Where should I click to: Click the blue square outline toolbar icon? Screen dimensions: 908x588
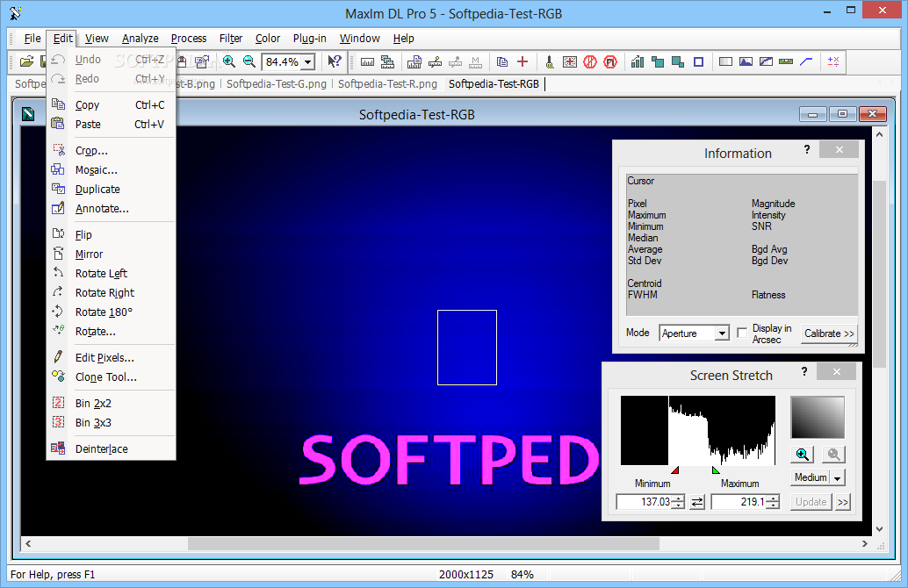(698, 61)
